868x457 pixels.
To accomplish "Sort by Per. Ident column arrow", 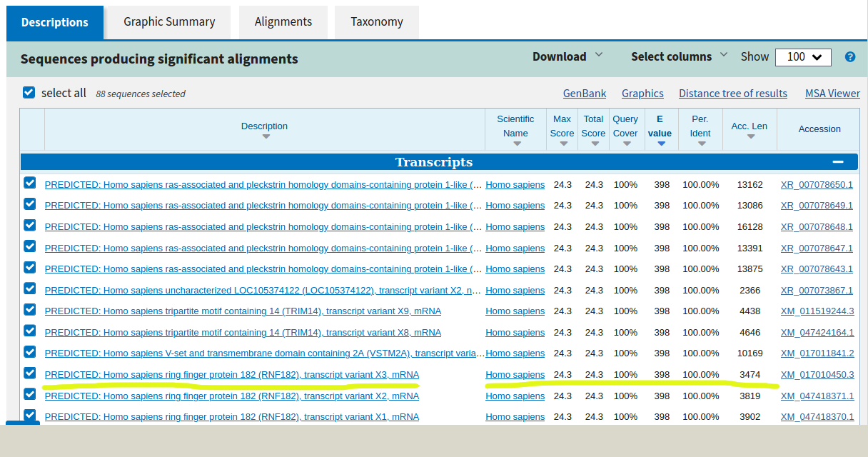I will [701, 144].
